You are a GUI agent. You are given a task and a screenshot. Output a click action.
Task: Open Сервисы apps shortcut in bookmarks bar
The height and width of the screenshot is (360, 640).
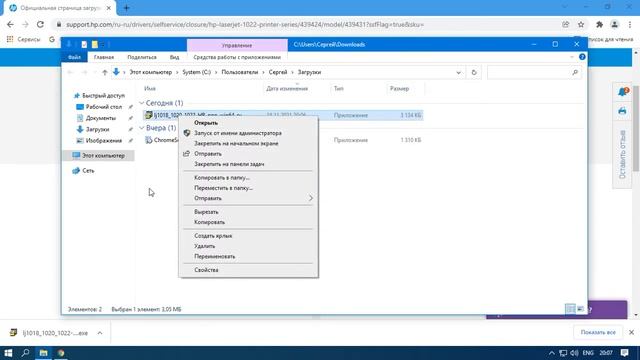point(23,39)
